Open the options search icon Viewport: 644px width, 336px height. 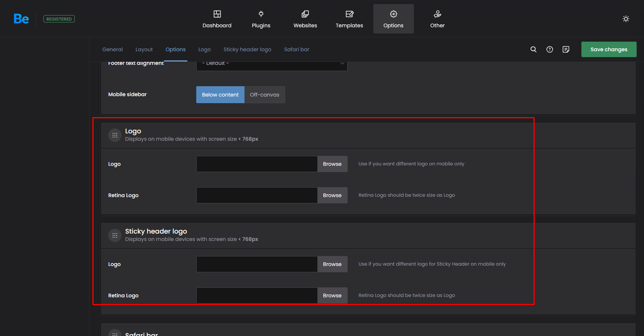point(533,49)
